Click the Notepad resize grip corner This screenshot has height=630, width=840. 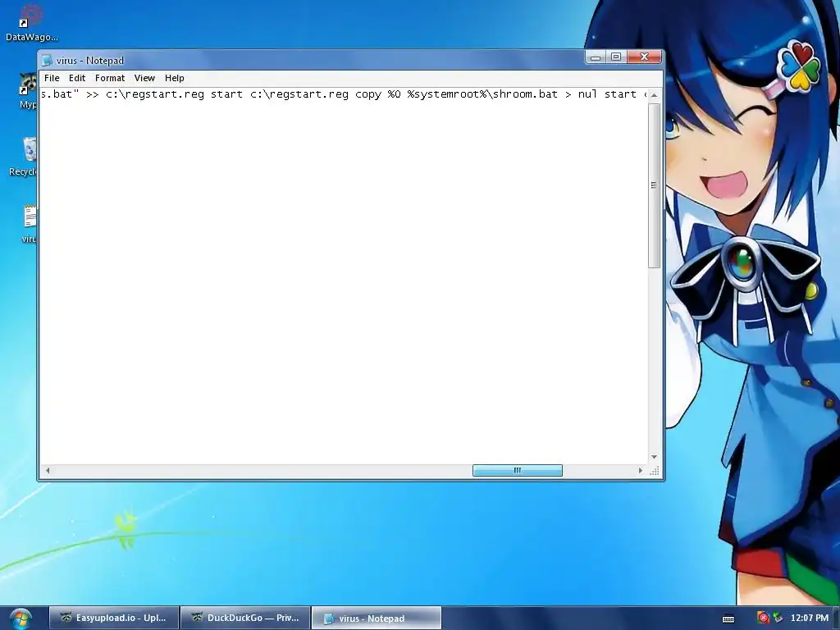[x=654, y=470]
